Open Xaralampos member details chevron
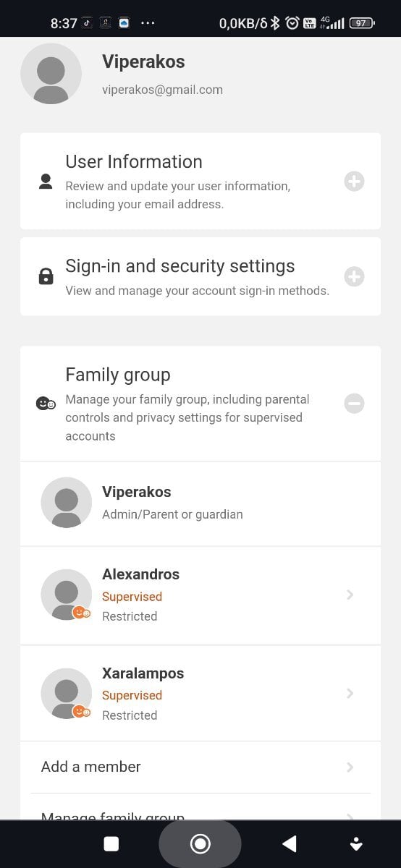401x868 pixels. [x=350, y=693]
